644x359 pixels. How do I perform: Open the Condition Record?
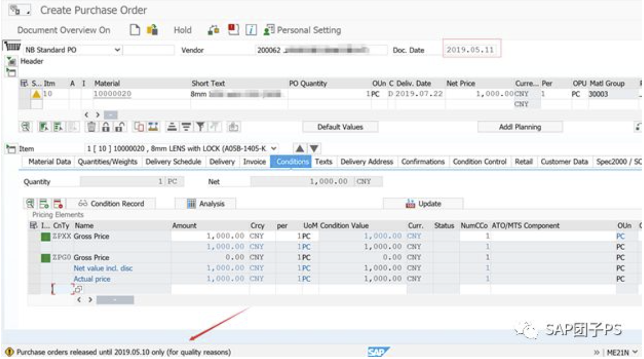(116, 202)
